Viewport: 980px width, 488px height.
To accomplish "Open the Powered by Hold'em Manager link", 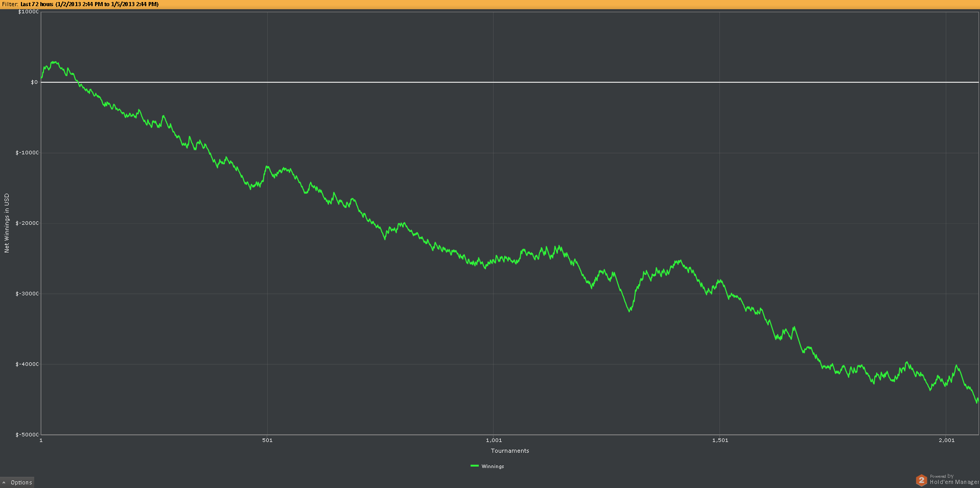I will [x=953, y=480].
